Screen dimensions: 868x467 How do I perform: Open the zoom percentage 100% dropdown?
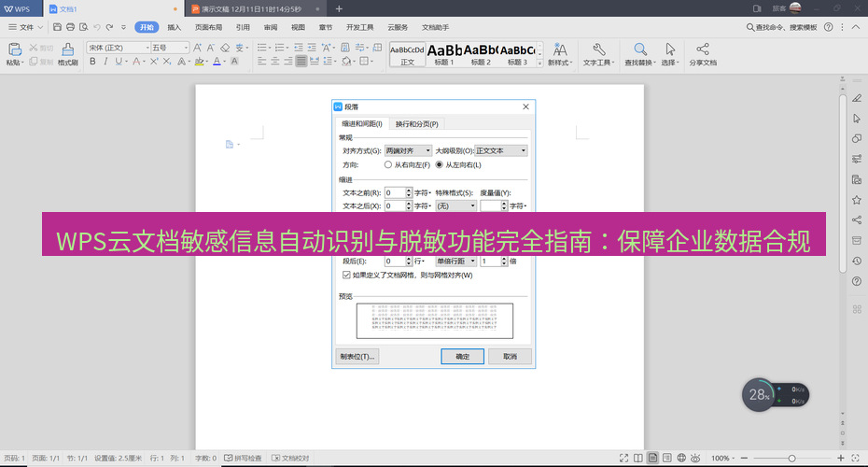[x=723, y=459]
